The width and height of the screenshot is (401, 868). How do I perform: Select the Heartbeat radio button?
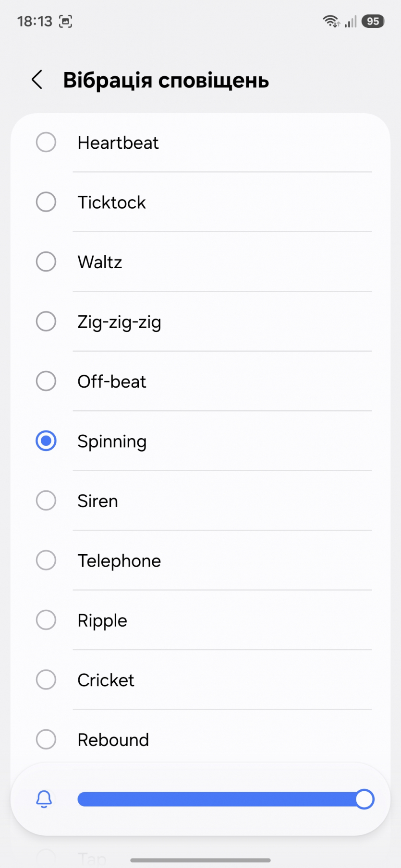tap(46, 143)
